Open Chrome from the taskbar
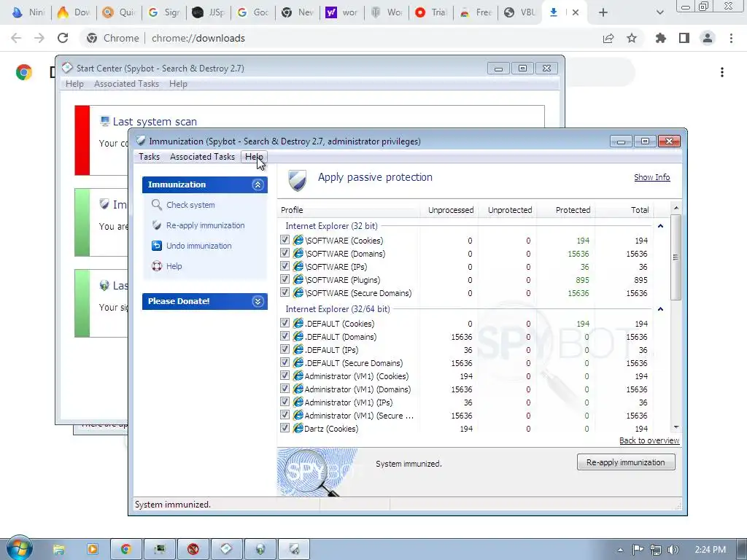The image size is (747, 560). click(125, 550)
